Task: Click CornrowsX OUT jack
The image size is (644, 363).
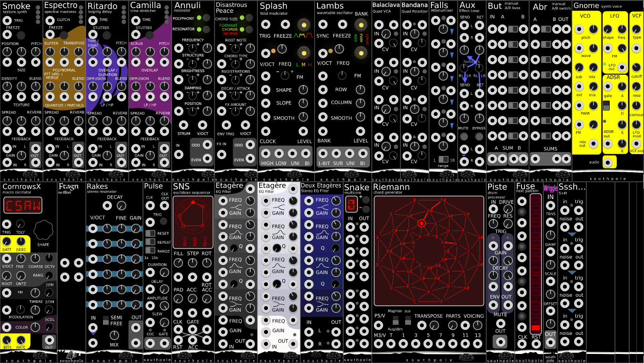Action: coord(49,340)
